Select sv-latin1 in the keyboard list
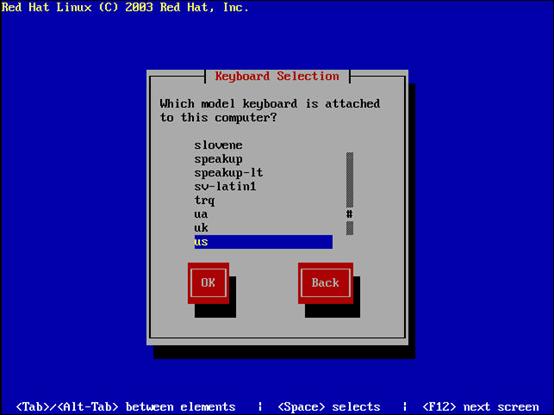This screenshot has width=554, height=415. pos(263,186)
